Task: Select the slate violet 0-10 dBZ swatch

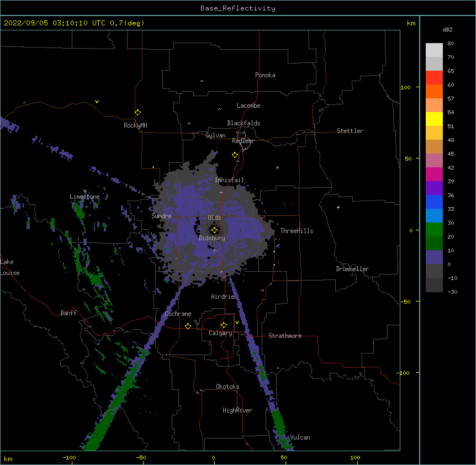Action: point(434,257)
